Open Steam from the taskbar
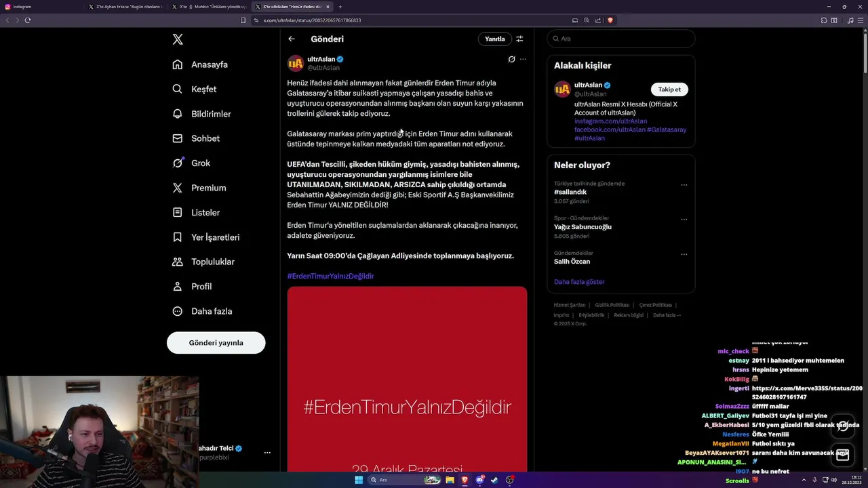868x488 pixels. coord(494,480)
